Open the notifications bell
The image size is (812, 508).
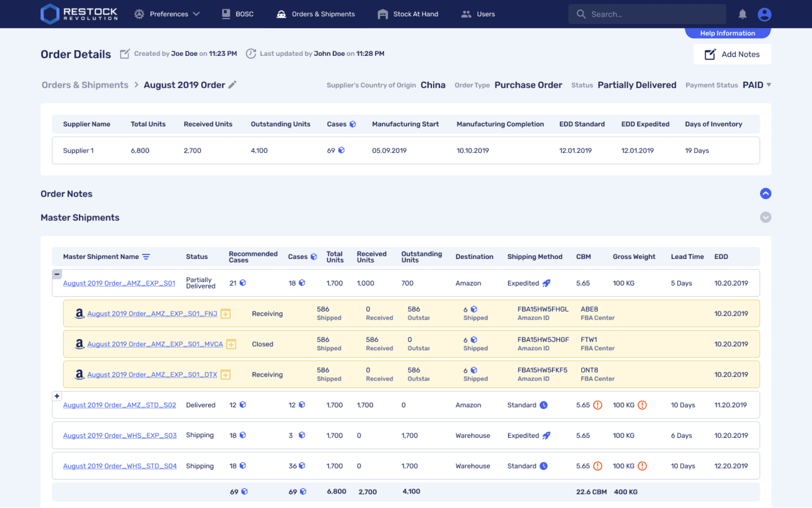point(743,14)
